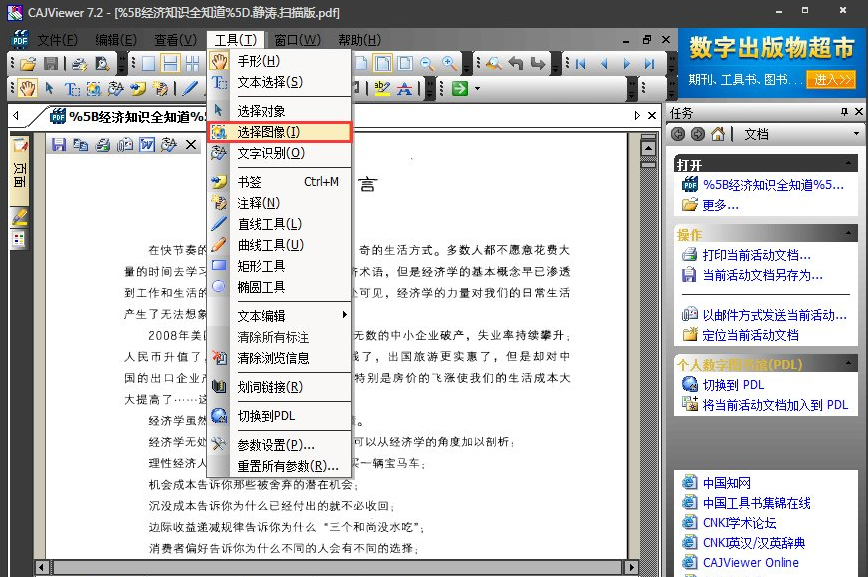Open the highlight pencil sidebar icon
The image size is (868, 577).
click(19, 217)
